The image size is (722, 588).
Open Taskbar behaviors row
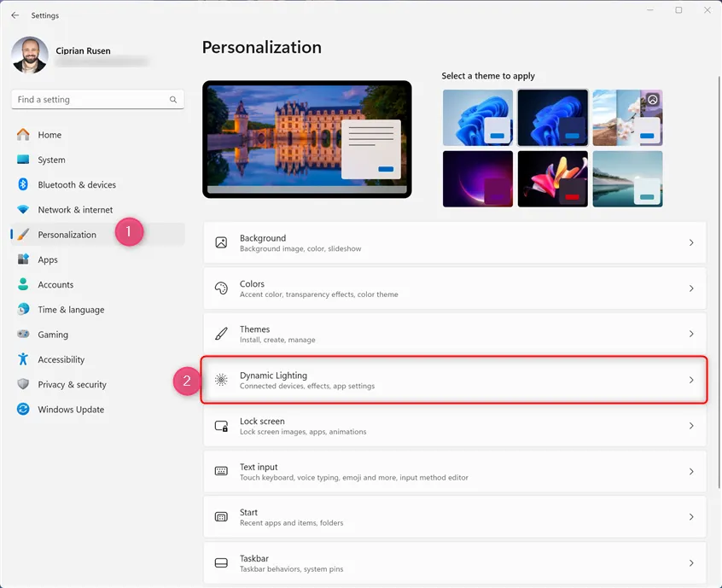click(x=455, y=563)
